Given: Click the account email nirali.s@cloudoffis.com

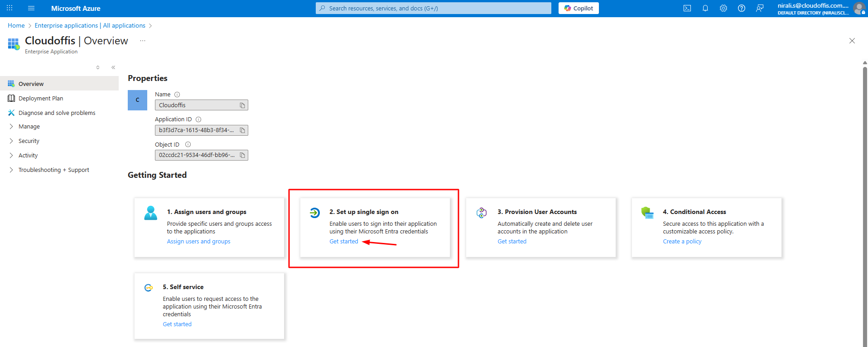Looking at the screenshot, I should coord(813,5).
